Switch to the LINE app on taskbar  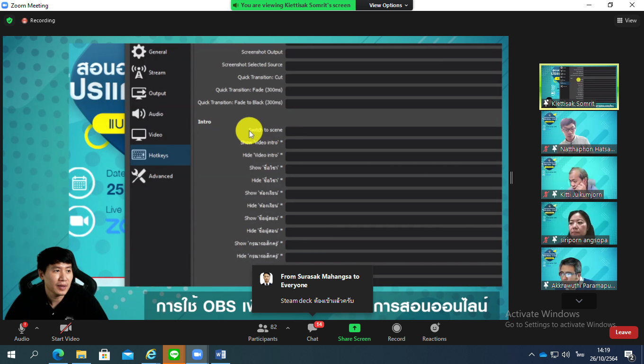tap(174, 355)
